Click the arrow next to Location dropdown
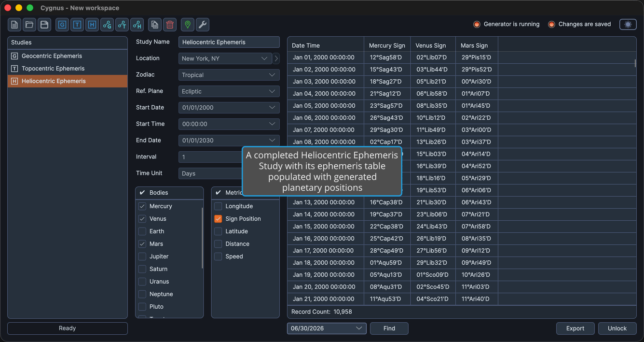Screen dimensions: 644x342 pyautogui.click(x=276, y=58)
